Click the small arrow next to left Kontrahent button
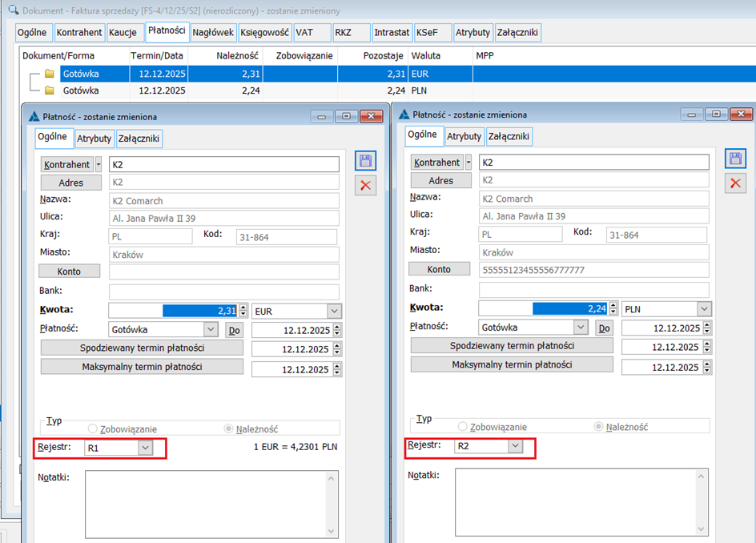 point(99,164)
